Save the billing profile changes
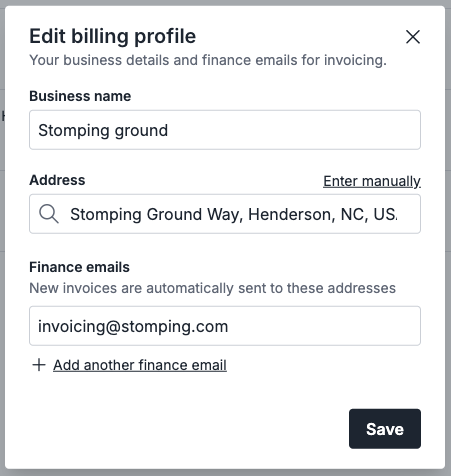 [x=385, y=429]
